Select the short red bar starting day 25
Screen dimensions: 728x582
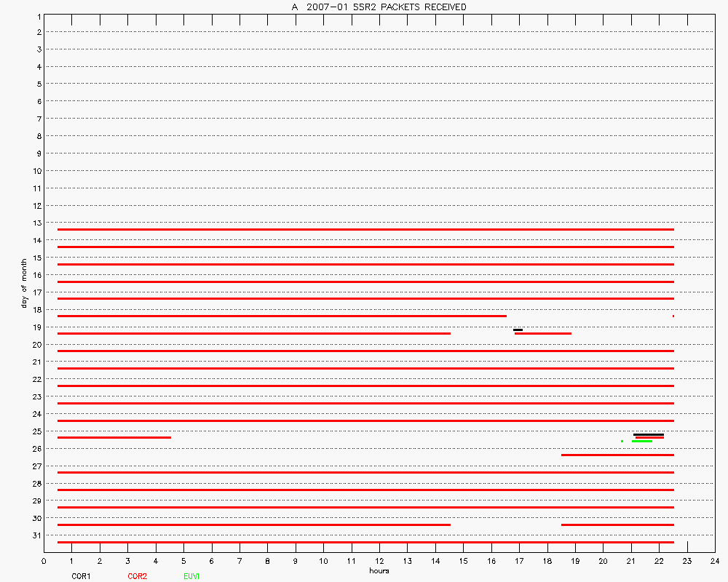114,437
